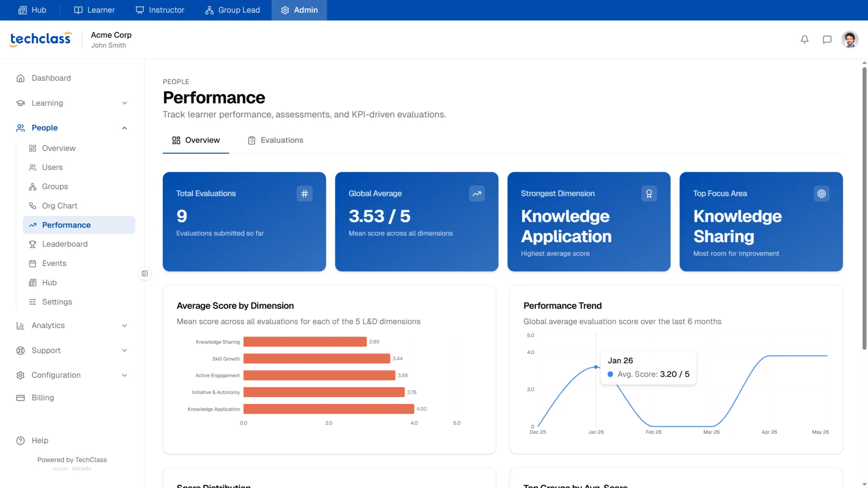This screenshot has width=868, height=488.
Task: Open the Billing page
Action: click(x=72, y=398)
